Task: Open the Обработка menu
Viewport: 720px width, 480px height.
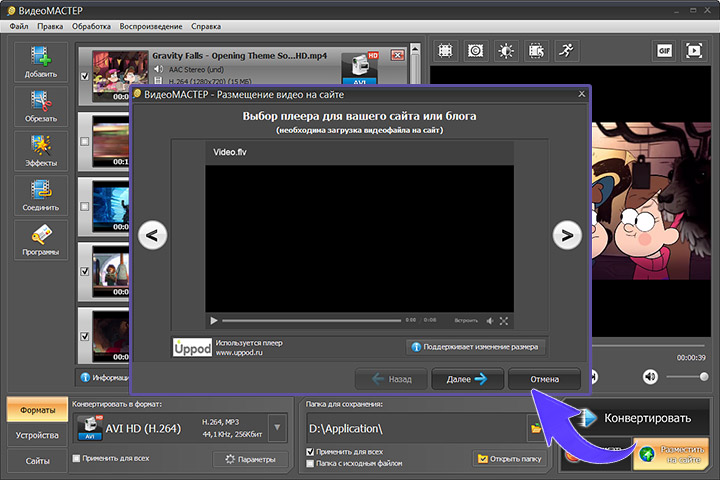Action: [91, 26]
